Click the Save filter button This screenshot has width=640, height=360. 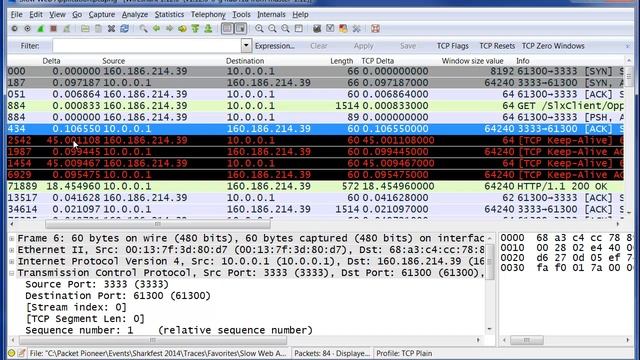[x=408, y=46]
